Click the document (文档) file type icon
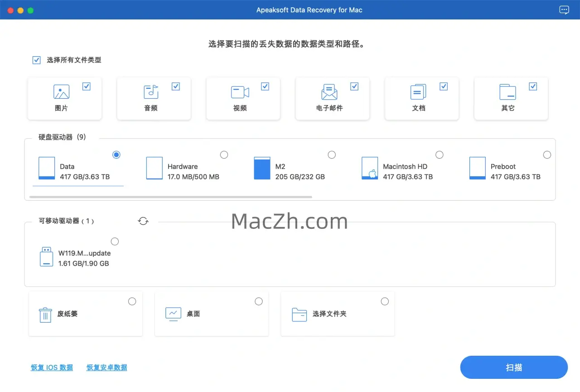580x392 pixels. 418,92
